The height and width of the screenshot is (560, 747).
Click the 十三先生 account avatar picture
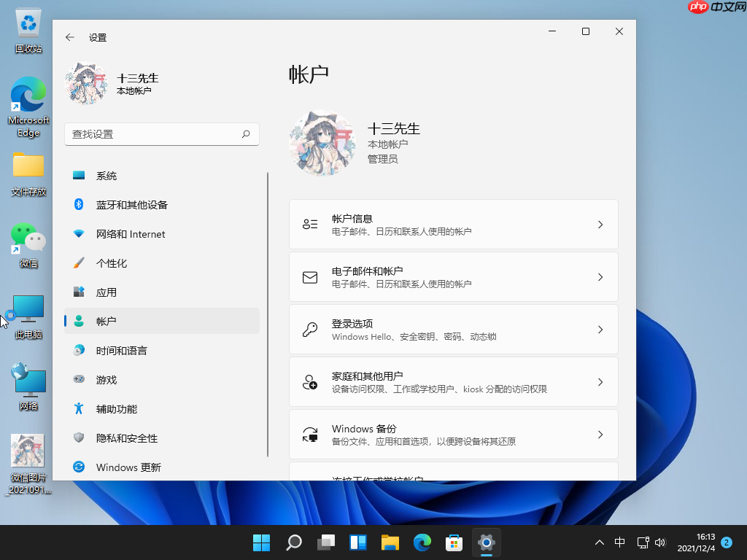pyautogui.click(x=322, y=143)
